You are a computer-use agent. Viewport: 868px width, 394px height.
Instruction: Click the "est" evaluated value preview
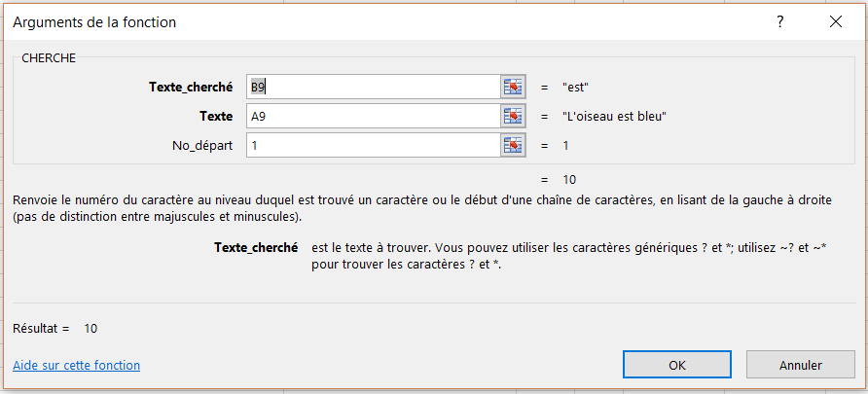click(x=576, y=87)
